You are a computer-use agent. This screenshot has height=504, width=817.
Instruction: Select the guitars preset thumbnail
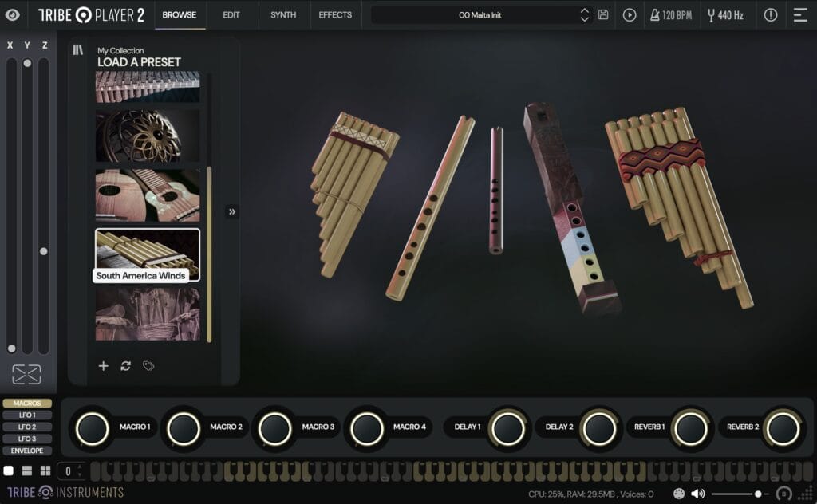pyautogui.click(x=148, y=195)
